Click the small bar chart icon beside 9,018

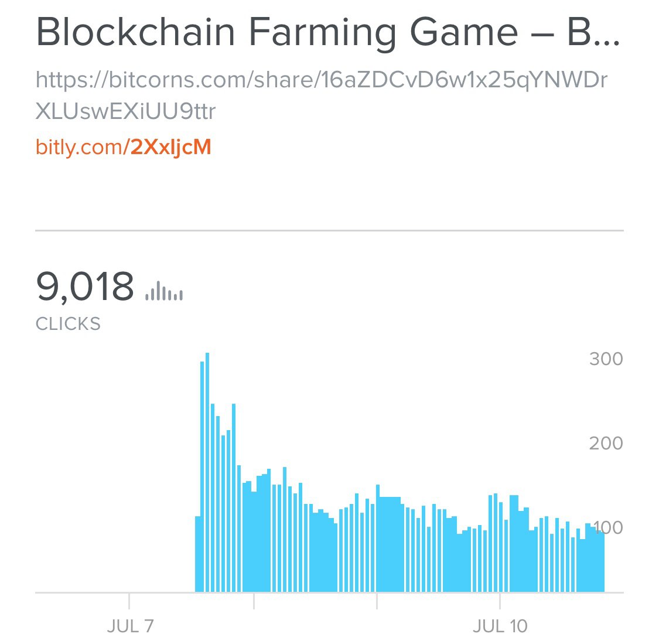(x=164, y=291)
